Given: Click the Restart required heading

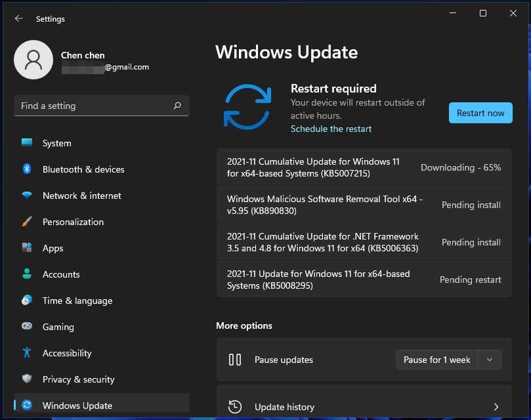Looking at the screenshot, I should click(333, 89).
